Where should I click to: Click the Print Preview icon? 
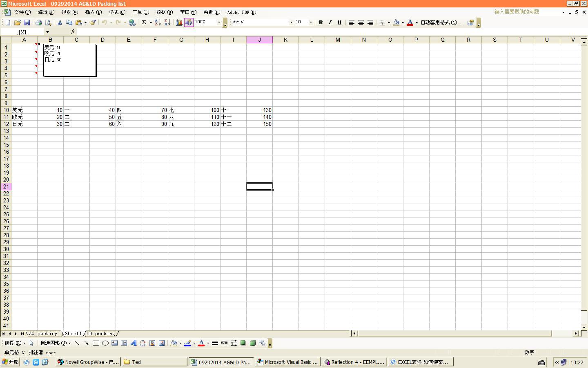(48, 22)
